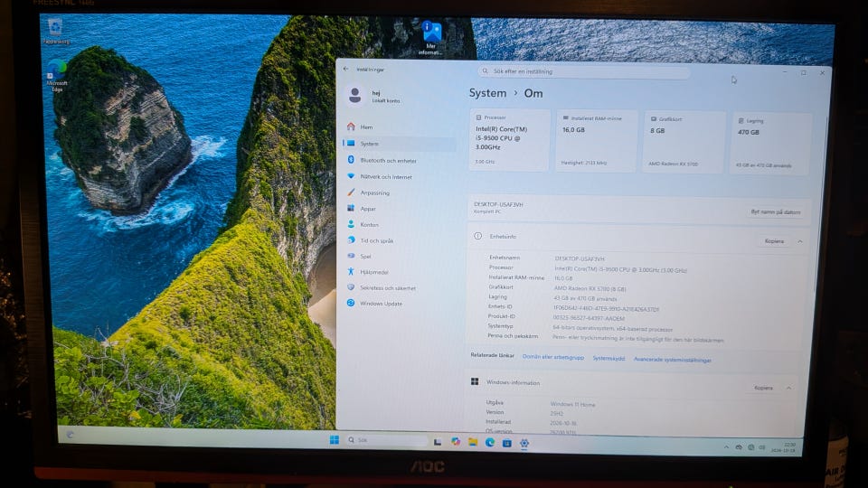868x488 pixels.
Task: Click the taskbar clock and date
Action: (783, 447)
